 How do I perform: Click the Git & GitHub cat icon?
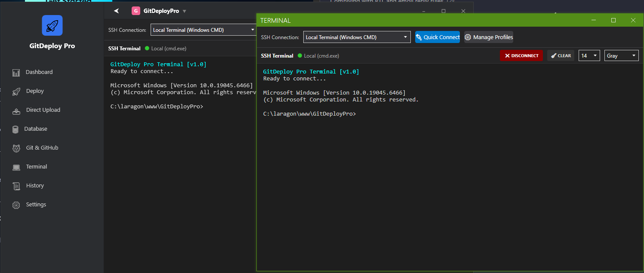(x=16, y=148)
